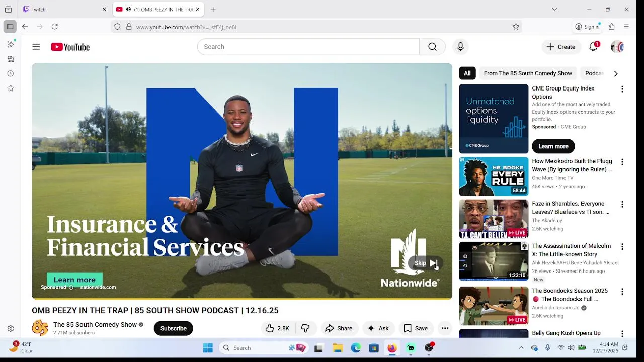644x362 pixels.
Task: Subscribe to The 85 South Comedy Show
Action: (x=174, y=328)
